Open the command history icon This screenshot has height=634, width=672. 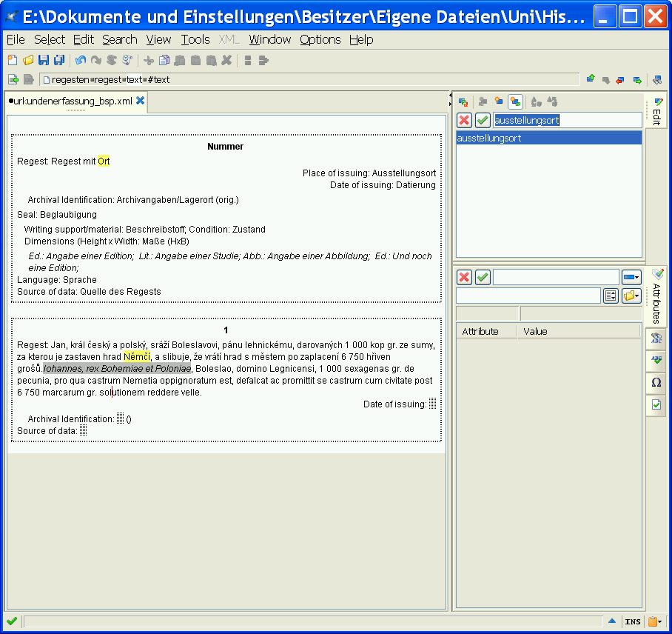tap(127, 60)
